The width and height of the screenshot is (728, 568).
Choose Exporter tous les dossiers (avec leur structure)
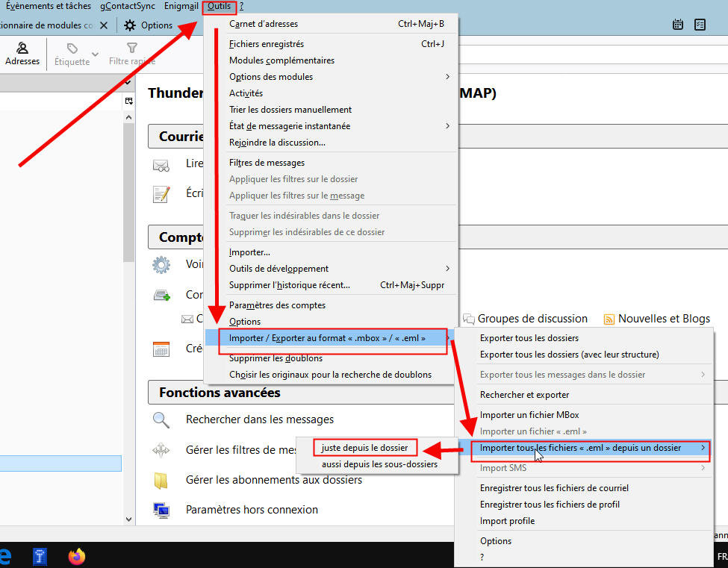[x=584, y=355]
